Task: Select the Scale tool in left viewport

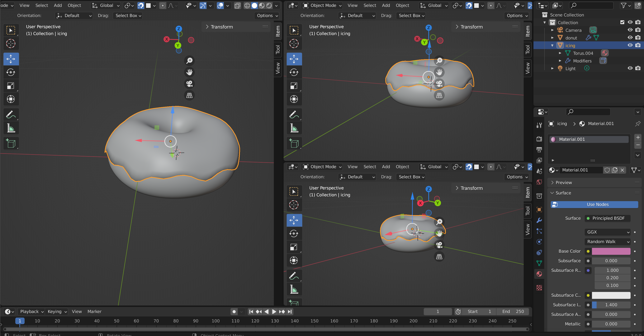Action: tap(11, 86)
